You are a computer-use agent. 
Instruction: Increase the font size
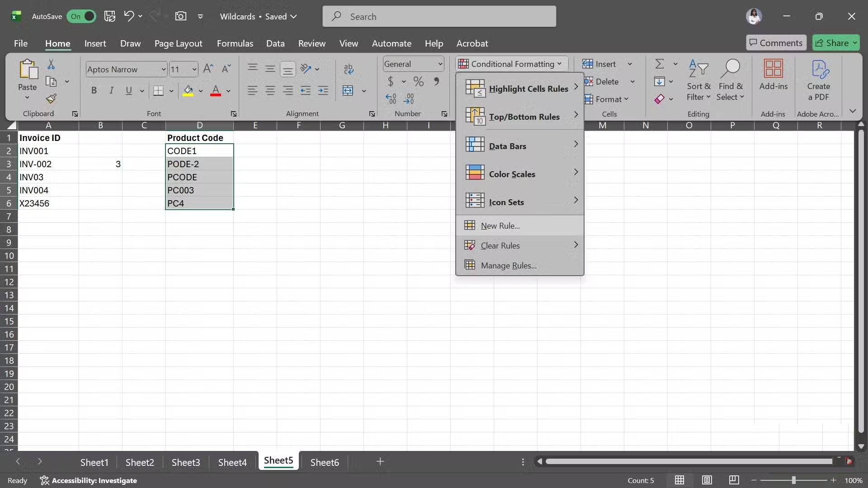[208, 69]
